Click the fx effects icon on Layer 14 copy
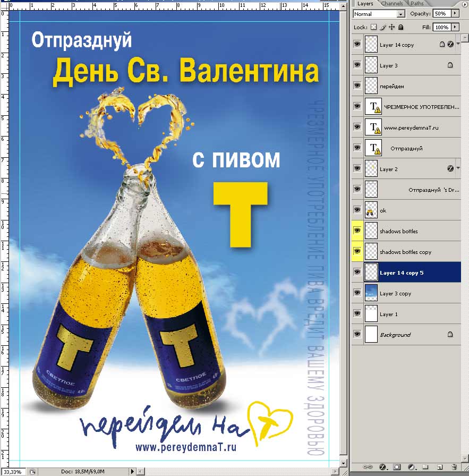 [450, 44]
